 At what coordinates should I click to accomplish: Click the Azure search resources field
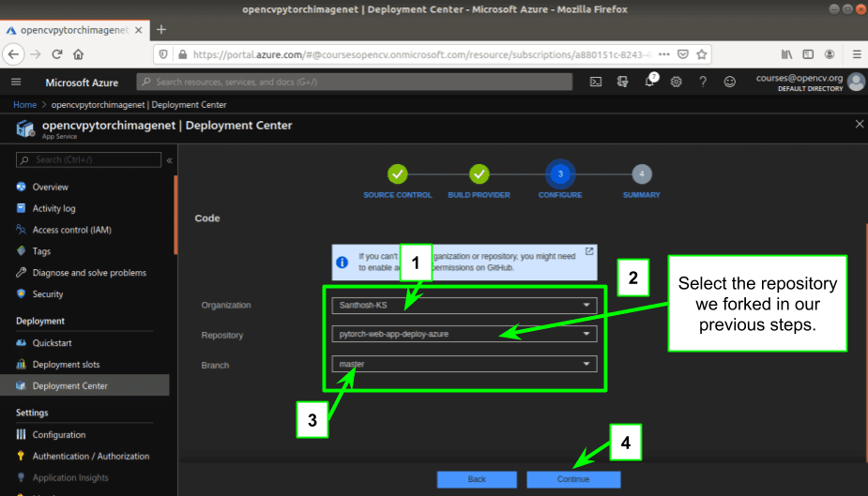(x=355, y=82)
